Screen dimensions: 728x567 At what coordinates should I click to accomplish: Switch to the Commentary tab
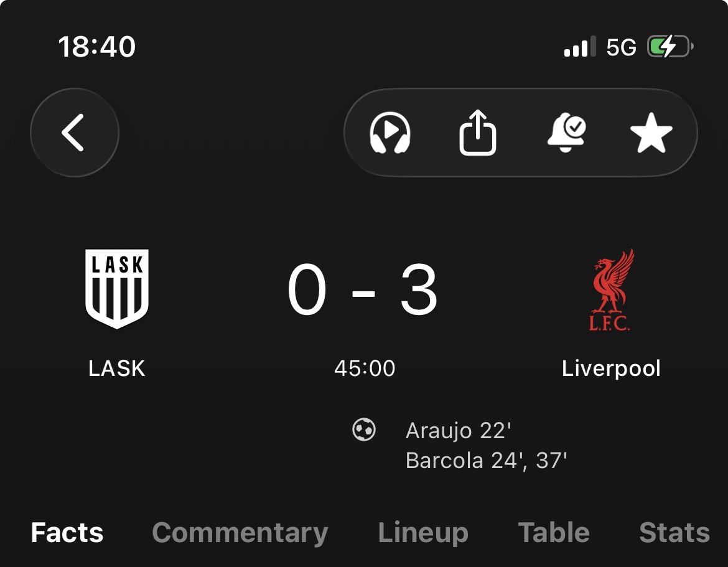click(240, 532)
